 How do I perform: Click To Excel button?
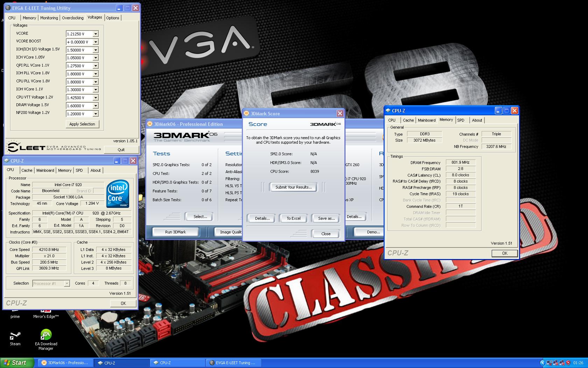(x=294, y=218)
